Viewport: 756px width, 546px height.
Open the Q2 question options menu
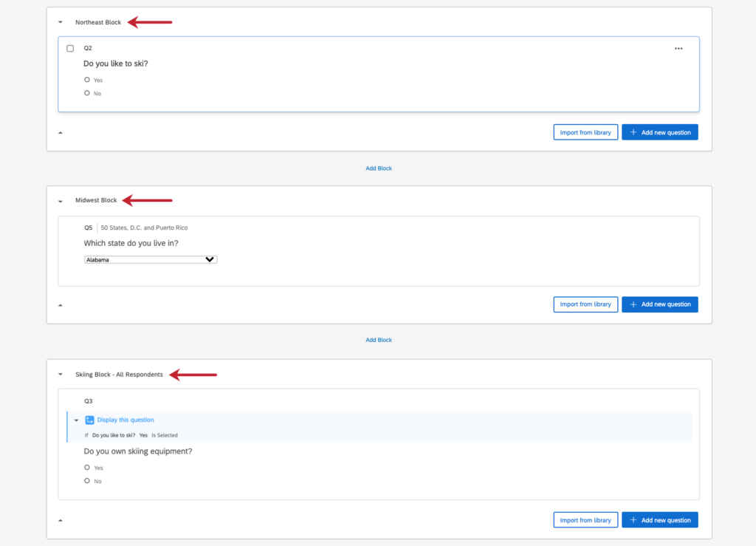(x=678, y=48)
